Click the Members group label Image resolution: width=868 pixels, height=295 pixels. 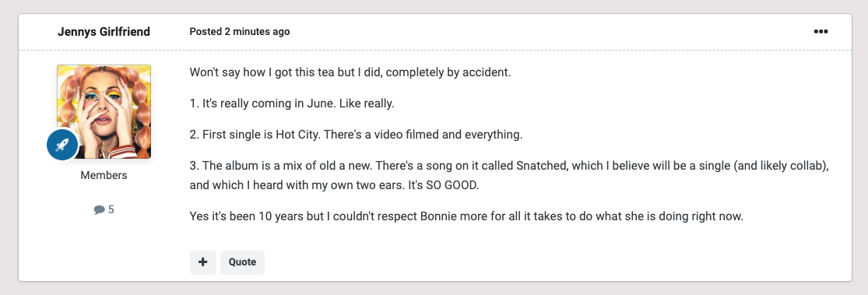click(x=104, y=175)
